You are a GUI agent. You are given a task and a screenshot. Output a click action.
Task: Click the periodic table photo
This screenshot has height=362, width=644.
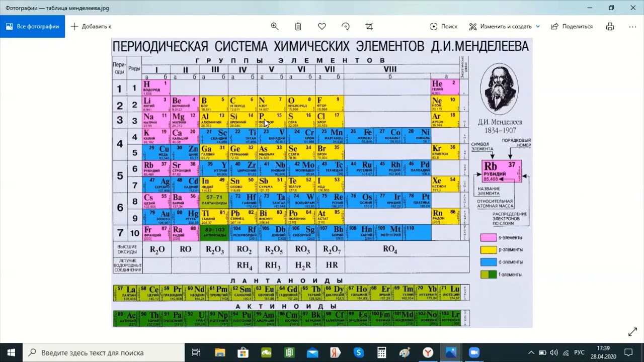(x=322, y=183)
